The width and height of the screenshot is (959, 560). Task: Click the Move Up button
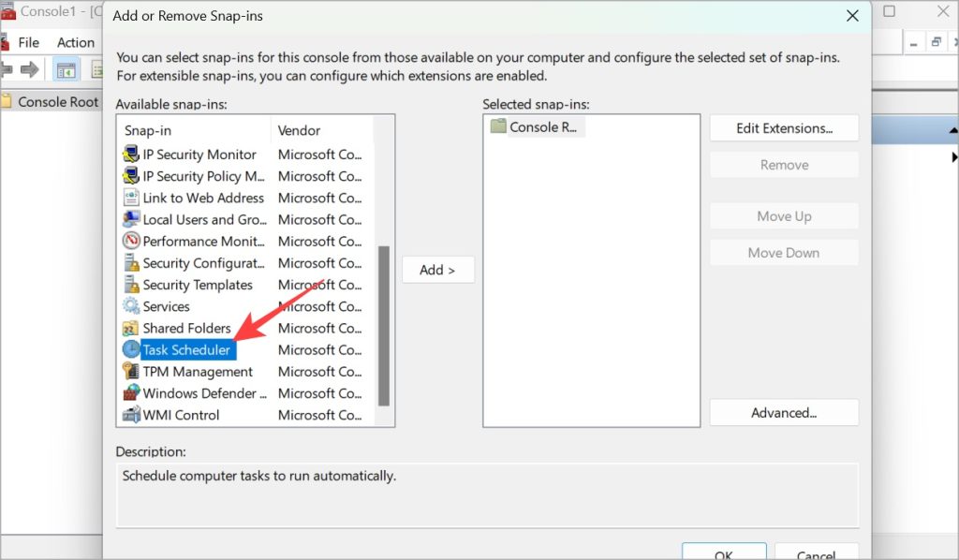tap(784, 216)
